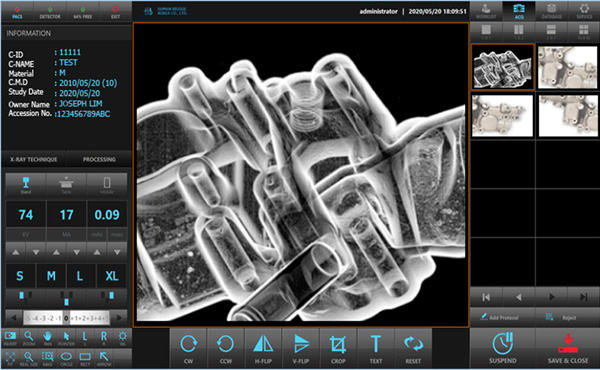Flip image horizontally with H-FLIP
The width and height of the screenshot is (600, 370).
(x=263, y=349)
